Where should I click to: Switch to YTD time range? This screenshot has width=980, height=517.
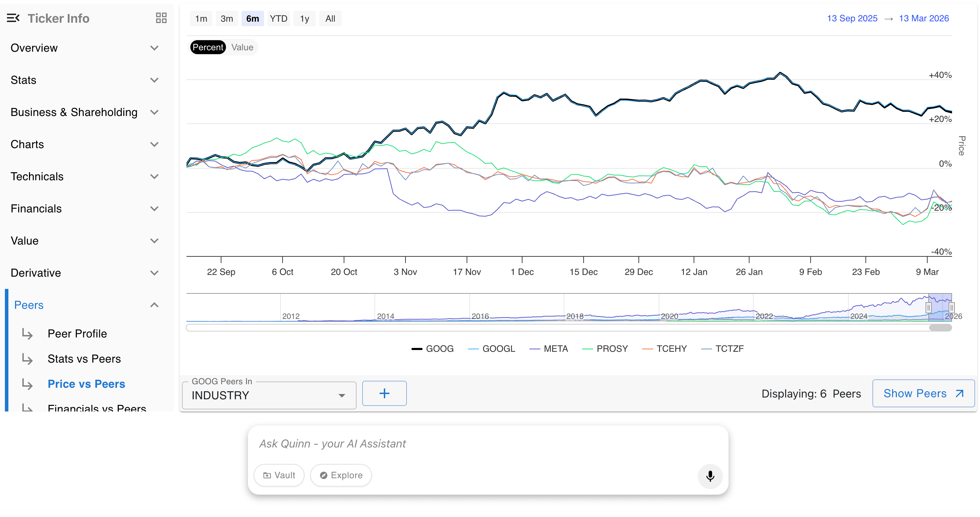click(278, 19)
